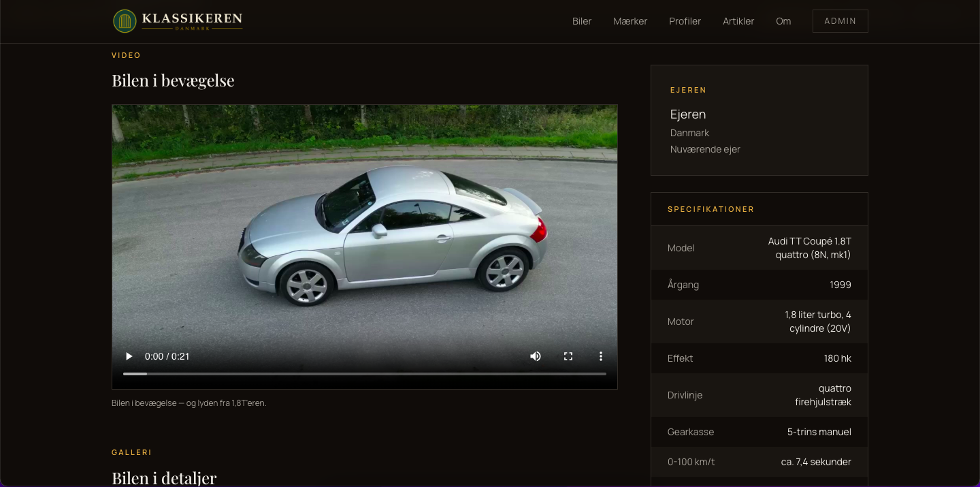Click the 'Audi TT Coupé 1.8T quattro' value
Screen dimensions: 980x487
[x=810, y=248]
